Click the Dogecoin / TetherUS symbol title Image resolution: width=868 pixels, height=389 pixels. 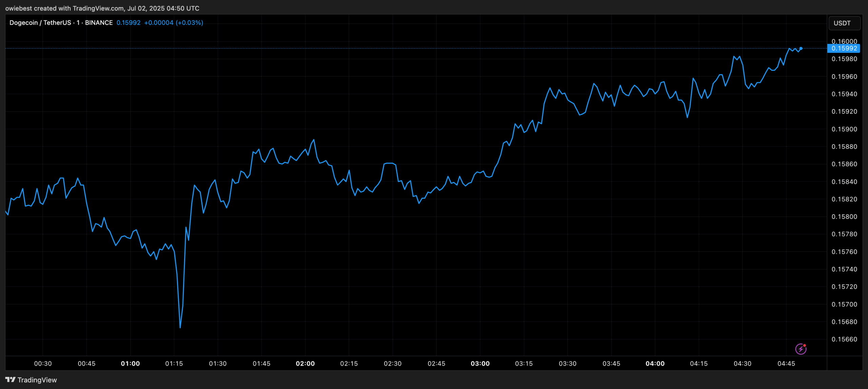pyautogui.click(x=40, y=23)
